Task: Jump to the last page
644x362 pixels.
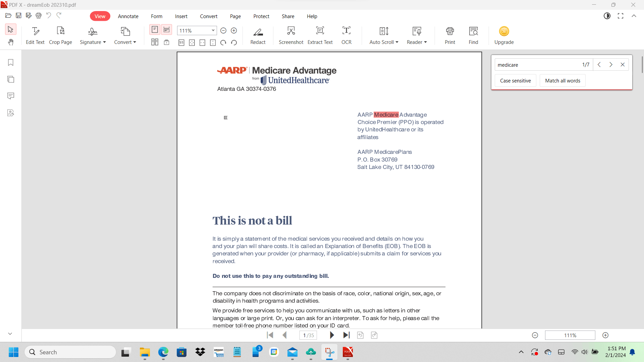Action: pyautogui.click(x=346, y=335)
